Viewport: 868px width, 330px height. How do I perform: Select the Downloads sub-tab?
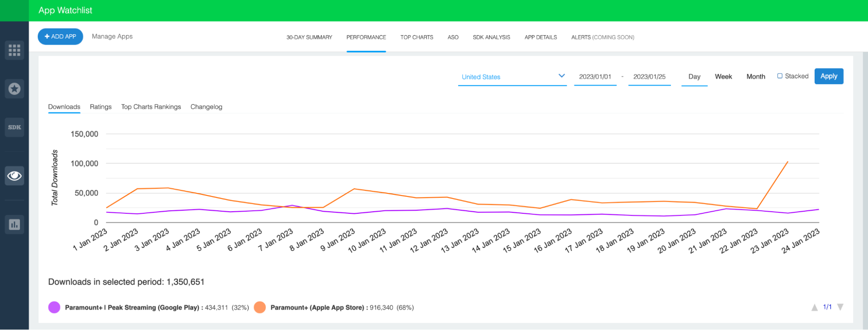click(64, 107)
